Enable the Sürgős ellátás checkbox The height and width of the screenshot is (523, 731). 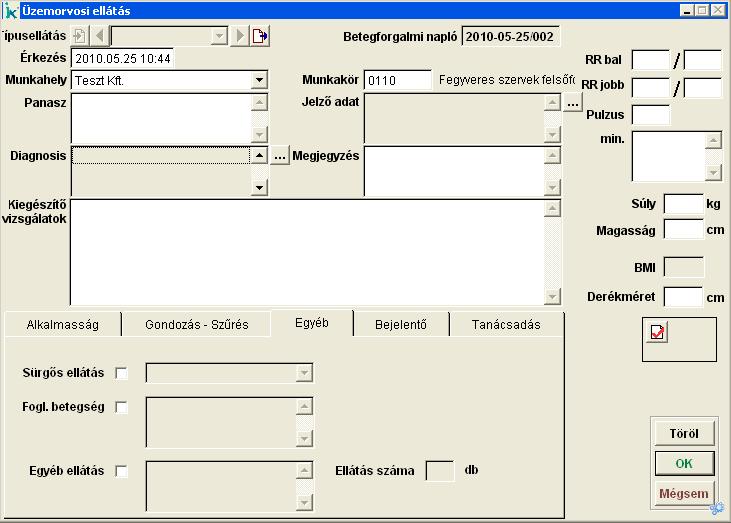122,373
